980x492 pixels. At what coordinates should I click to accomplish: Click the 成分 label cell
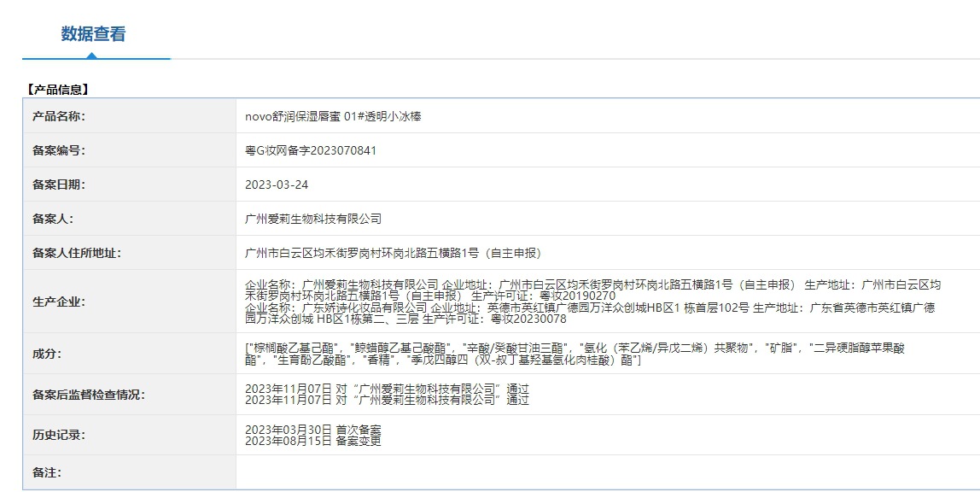pos(130,354)
